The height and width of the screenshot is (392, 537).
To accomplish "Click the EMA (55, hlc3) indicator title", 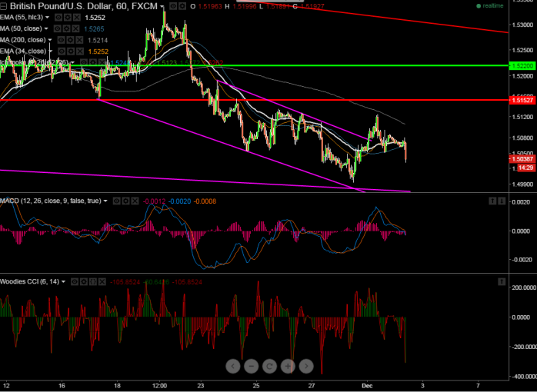I will click(x=22, y=17).
